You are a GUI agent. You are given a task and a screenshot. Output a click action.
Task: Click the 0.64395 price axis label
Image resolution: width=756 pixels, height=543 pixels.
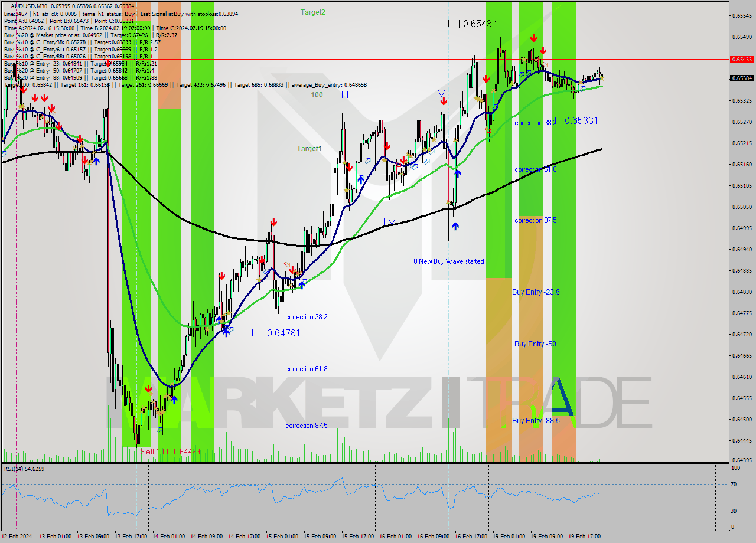click(x=742, y=460)
